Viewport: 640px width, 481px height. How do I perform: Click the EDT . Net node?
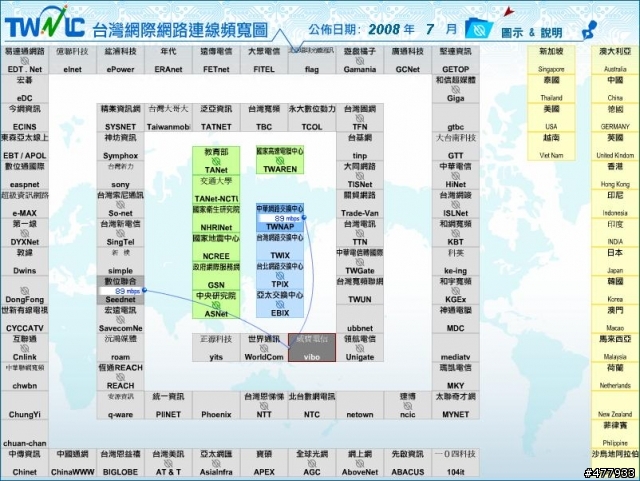(24, 60)
